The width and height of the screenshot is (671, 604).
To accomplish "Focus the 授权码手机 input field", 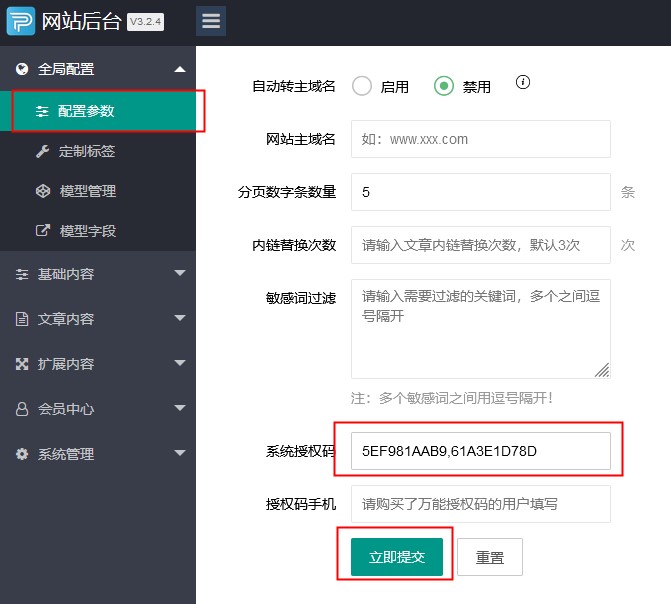I will click(481, 504).
